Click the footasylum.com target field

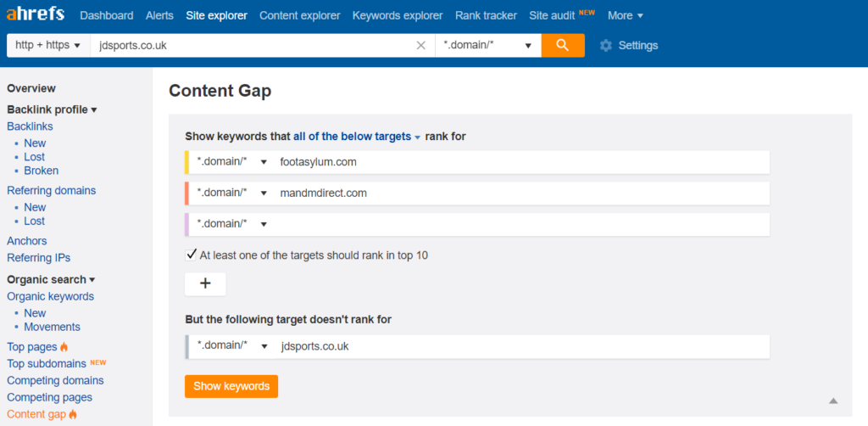click(x=521, y=162)
